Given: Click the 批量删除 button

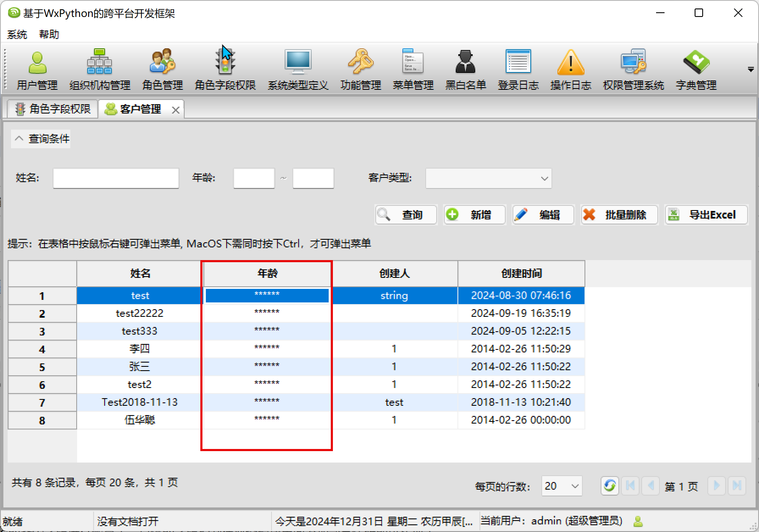Looking at the screenshot, I should pyautogui.click(x=619, y=215).
